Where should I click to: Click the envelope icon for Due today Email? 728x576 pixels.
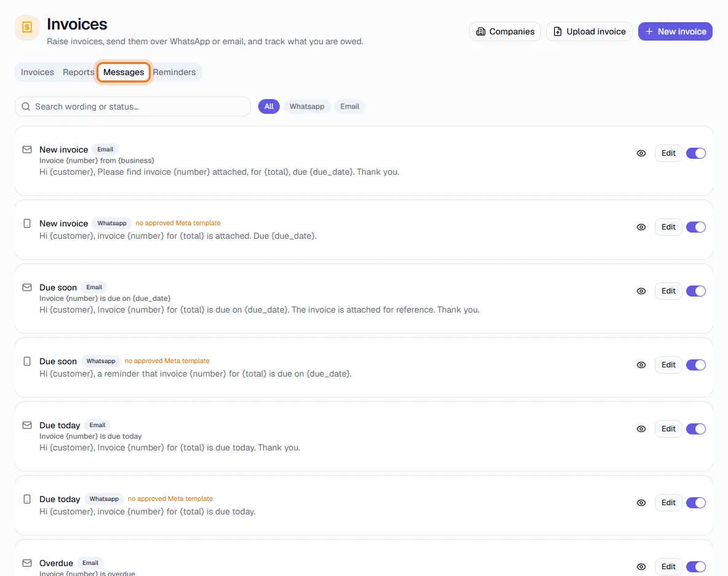click(x=27, y=425)
